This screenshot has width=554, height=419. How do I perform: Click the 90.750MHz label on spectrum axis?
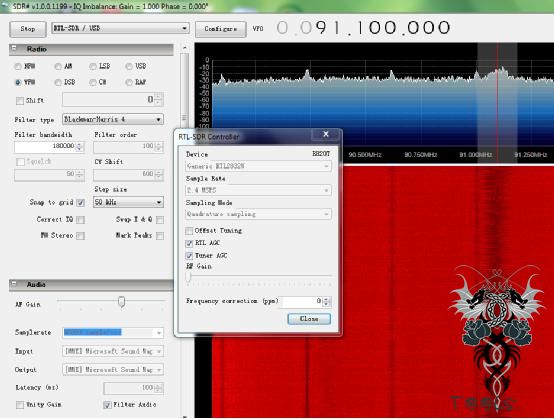(420, 155)
